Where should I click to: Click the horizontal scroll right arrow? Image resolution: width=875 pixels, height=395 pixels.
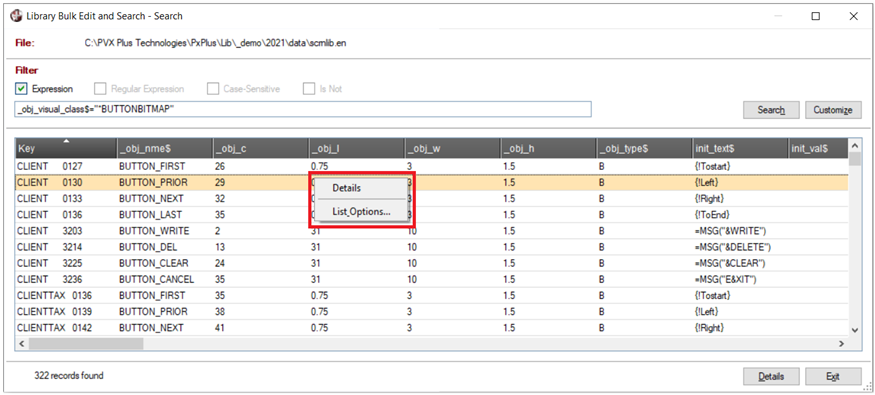pyautogui.click(x=842, y=344)
